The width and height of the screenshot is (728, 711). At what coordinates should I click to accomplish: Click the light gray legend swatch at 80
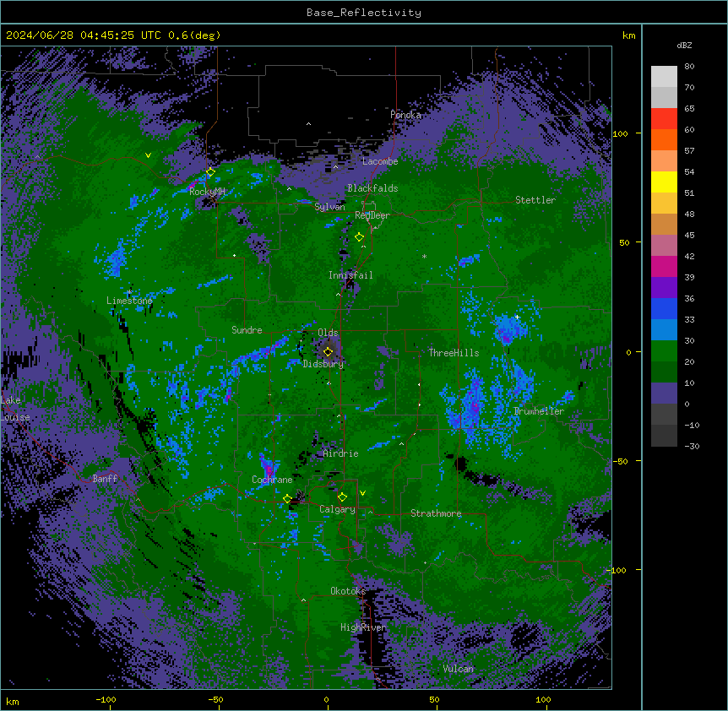(x=664, y=77)
